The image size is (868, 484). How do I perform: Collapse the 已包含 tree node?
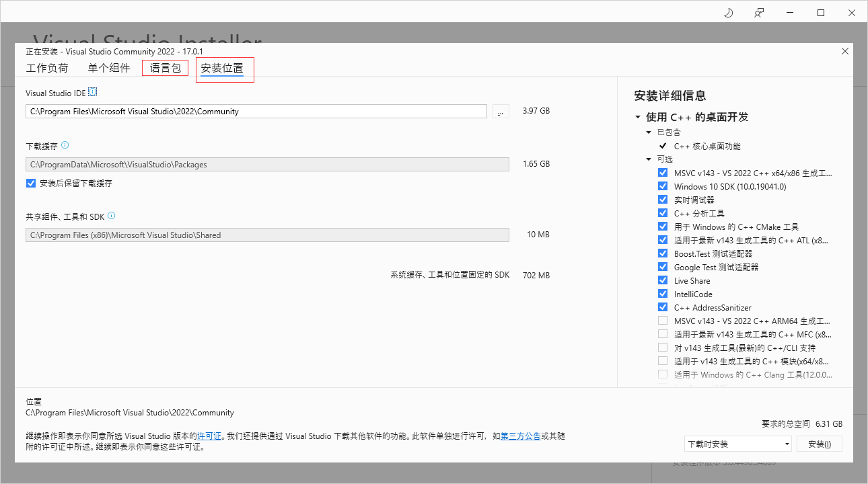[x=649, y=132]
